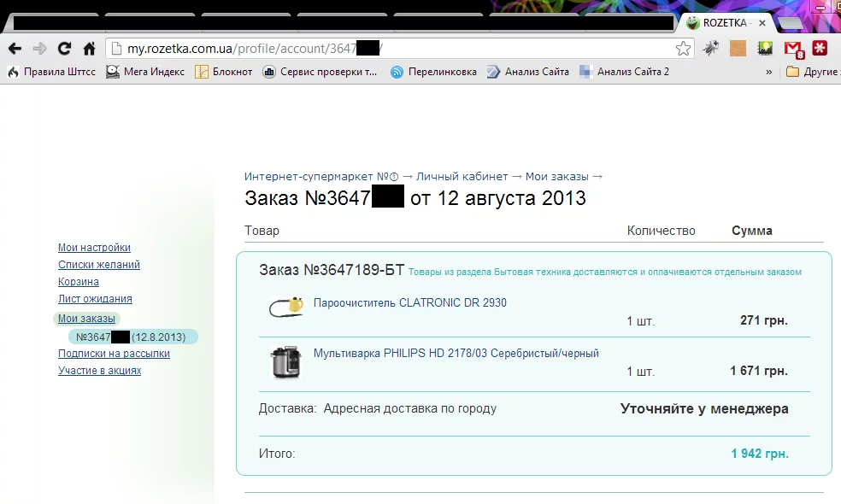Open the Правила Шттсс bookmark
This screenshot has height=504, width=841.
[x=51, y=72]
